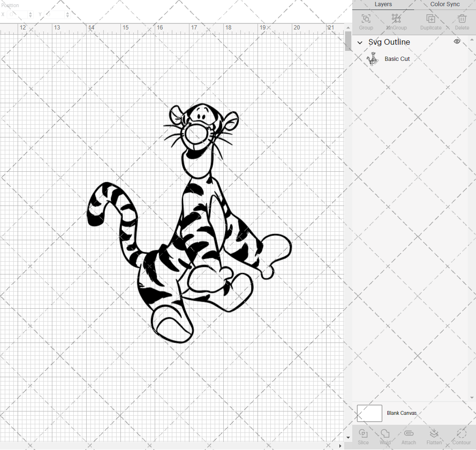Click the Weld icon
476x450 pixels.
tap(385, 435)
